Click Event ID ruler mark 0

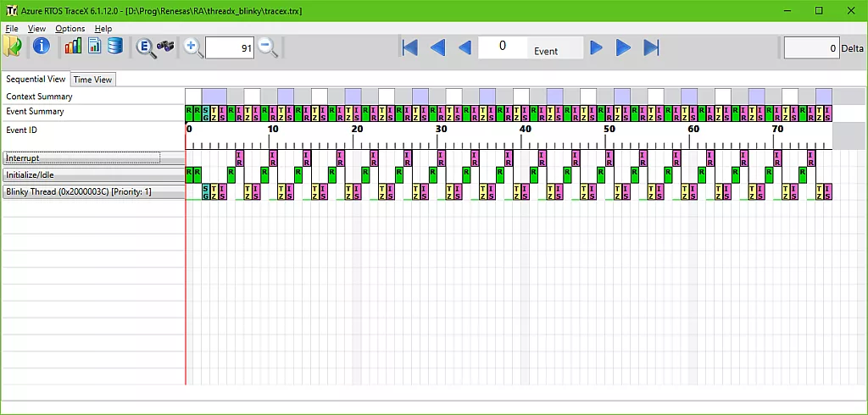[189, 129]
